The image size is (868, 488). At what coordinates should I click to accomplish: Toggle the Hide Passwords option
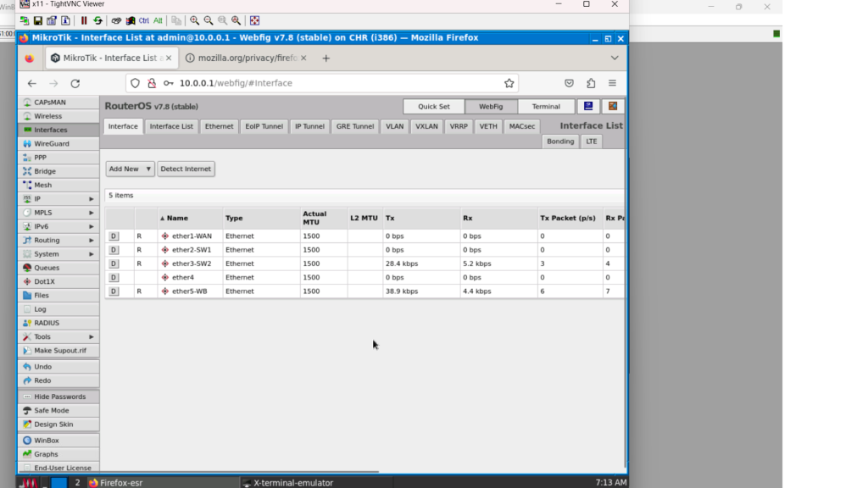tap(58, 396)
